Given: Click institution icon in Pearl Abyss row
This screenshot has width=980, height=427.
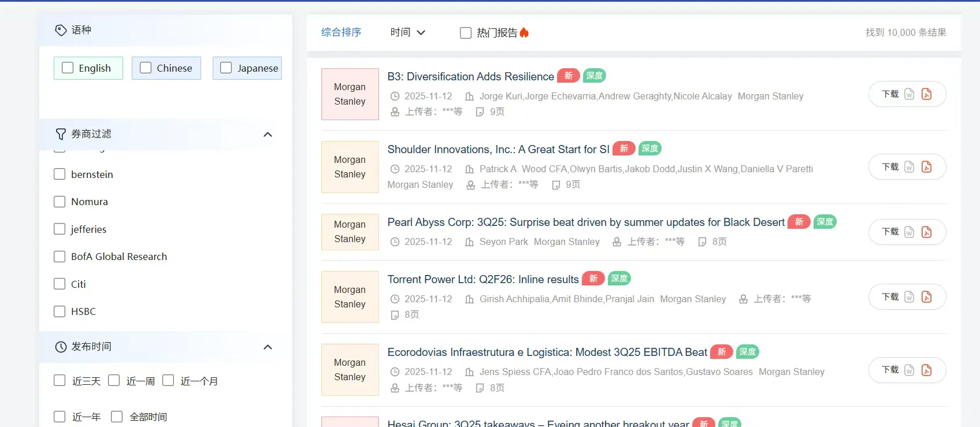Looking at the screenshot, I should 470,242.
